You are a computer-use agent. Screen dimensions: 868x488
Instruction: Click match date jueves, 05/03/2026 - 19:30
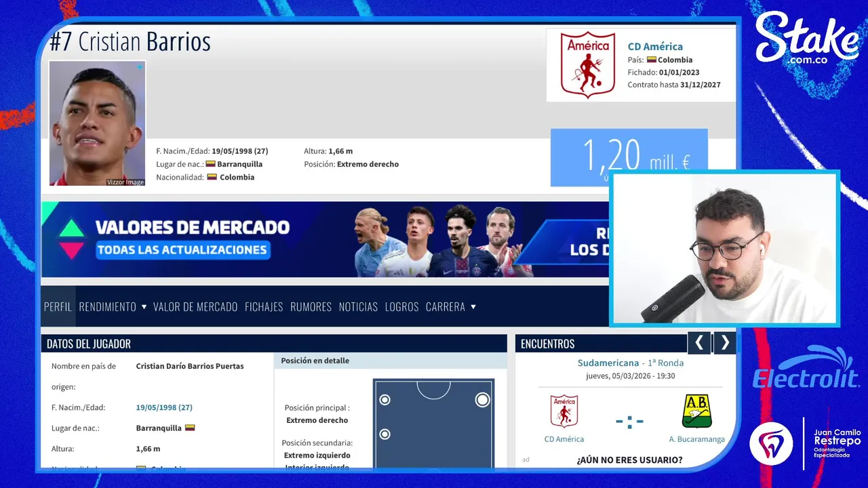point(631,375)
